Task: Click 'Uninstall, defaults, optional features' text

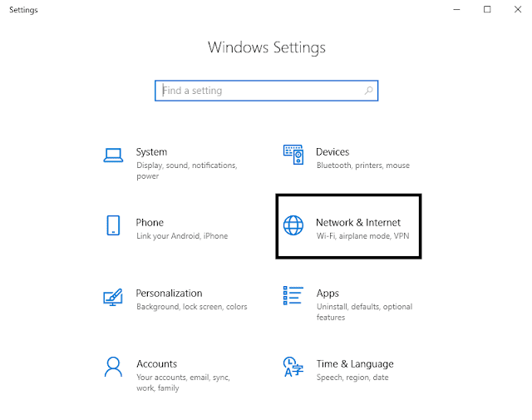Action: pos(364,312)
